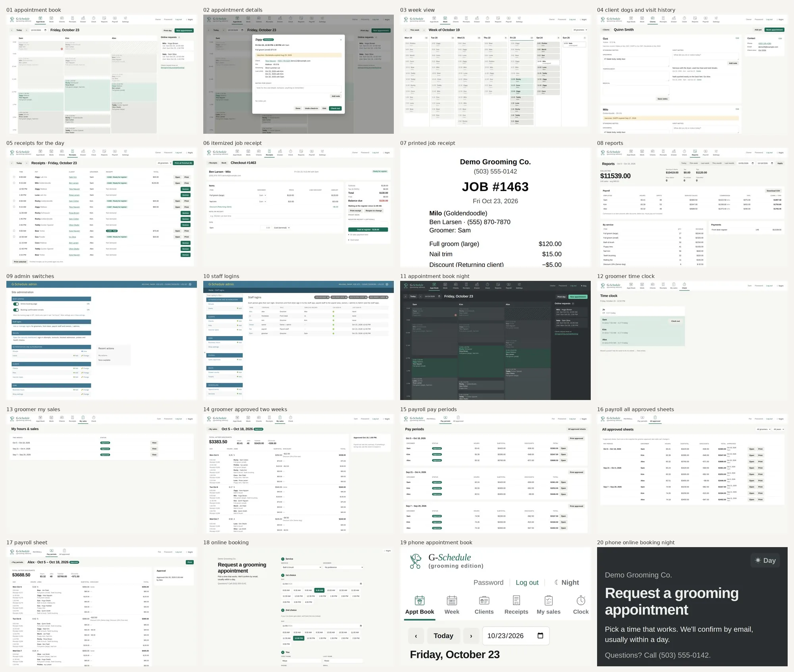Toggle Booking confirmation emails switch in admin

point(16,310)
